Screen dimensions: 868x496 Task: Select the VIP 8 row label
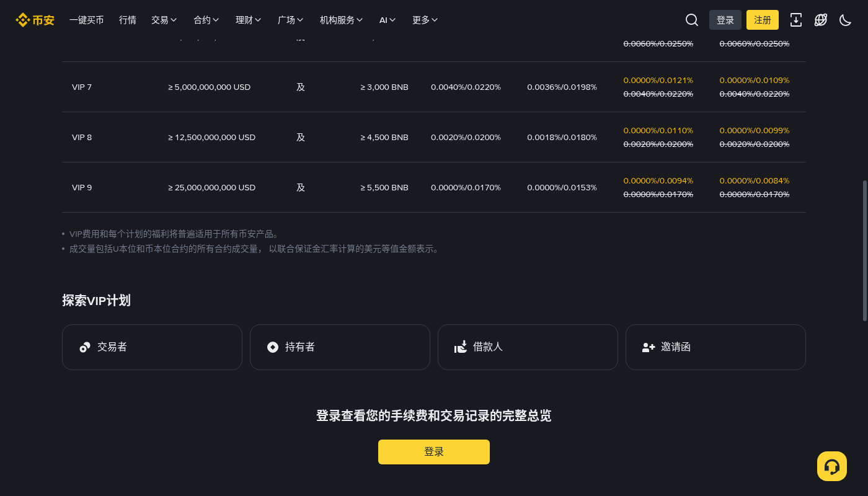(x=82, y=138)
